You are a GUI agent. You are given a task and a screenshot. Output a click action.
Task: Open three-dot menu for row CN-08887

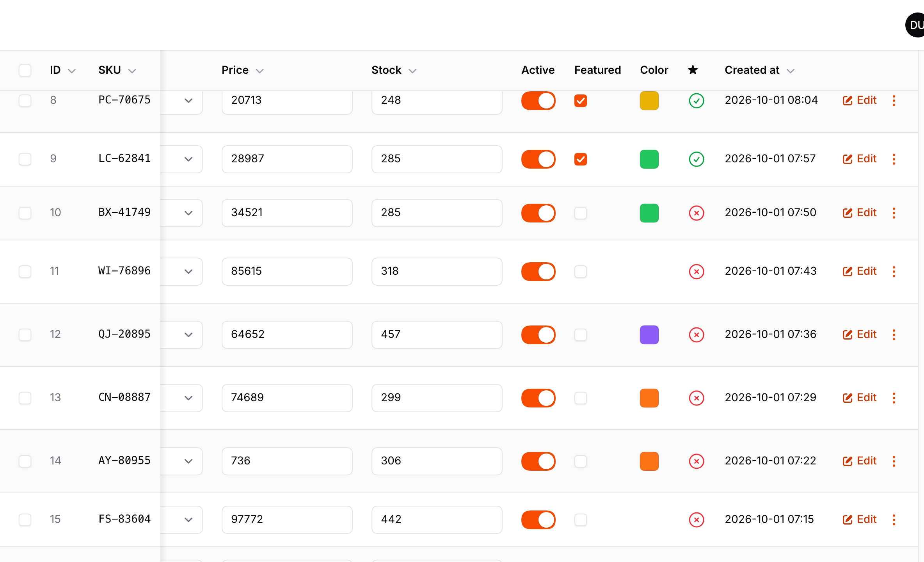[x=894, y=398]
